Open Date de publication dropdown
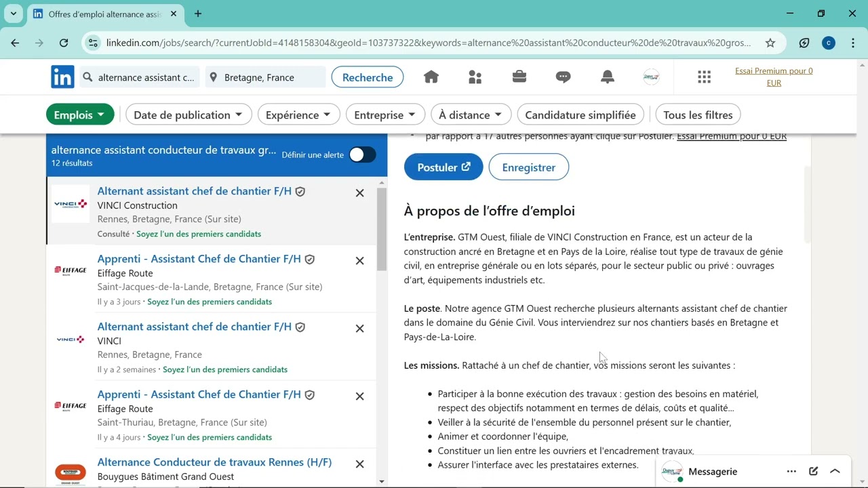868x488 pixels. (189, 115)
